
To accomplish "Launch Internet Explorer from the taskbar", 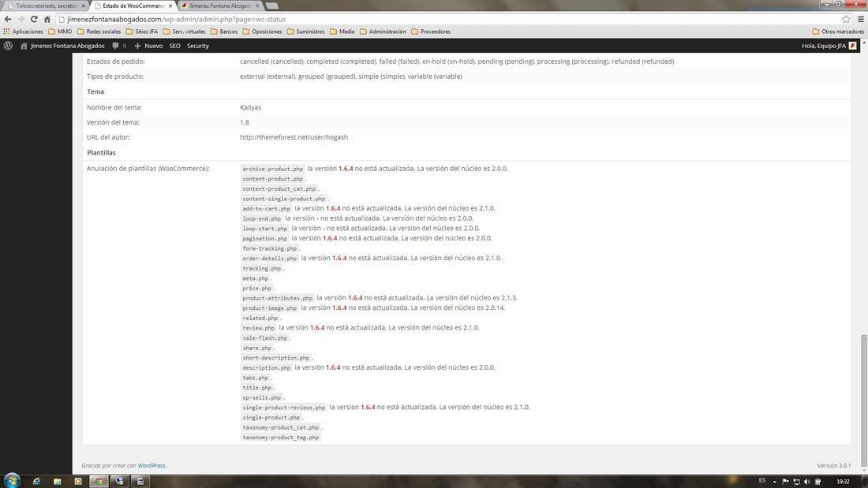I will coord(36,482).
